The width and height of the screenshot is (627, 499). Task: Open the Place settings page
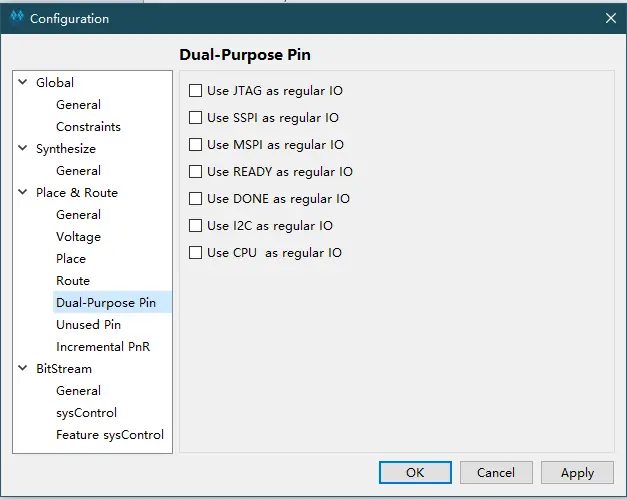(71, 259)
